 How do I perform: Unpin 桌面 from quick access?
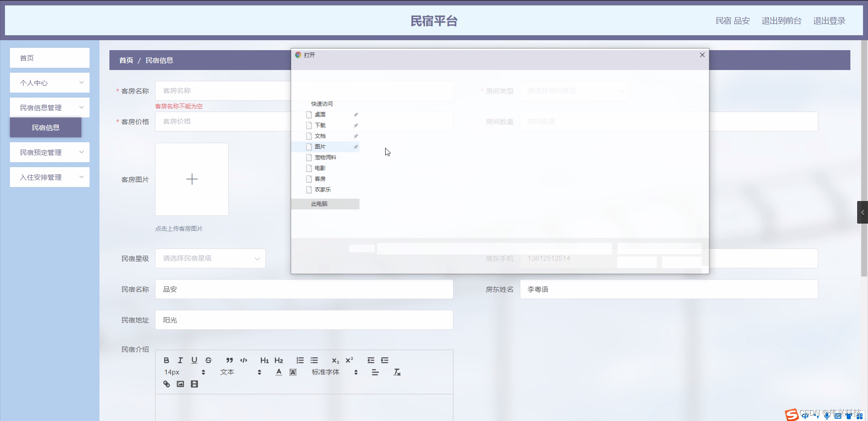pyautogui.click(x=356, y=115)
